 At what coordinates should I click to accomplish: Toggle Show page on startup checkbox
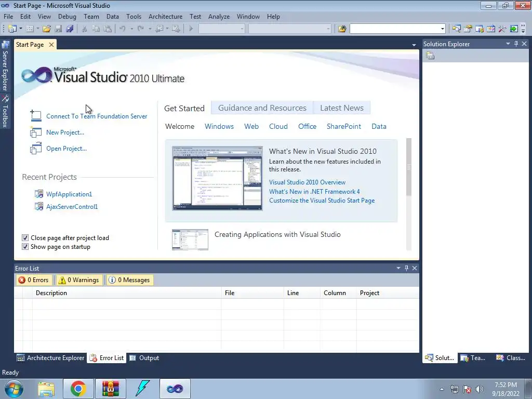click(25, 247)
